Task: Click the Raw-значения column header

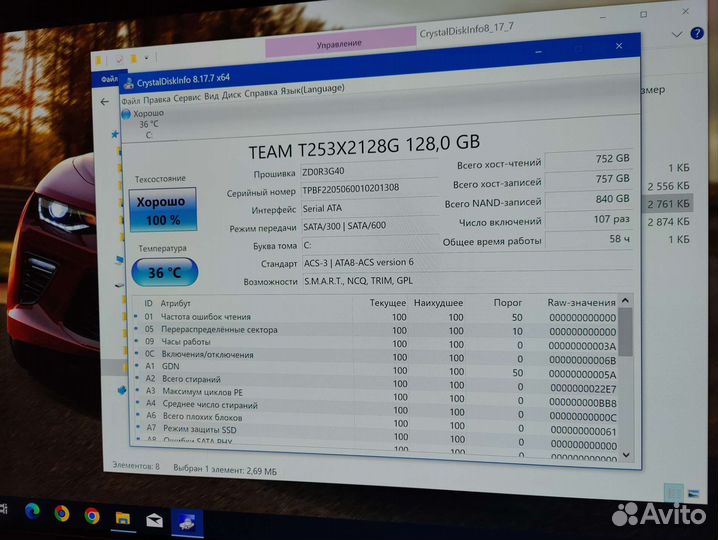Action: 581,302
